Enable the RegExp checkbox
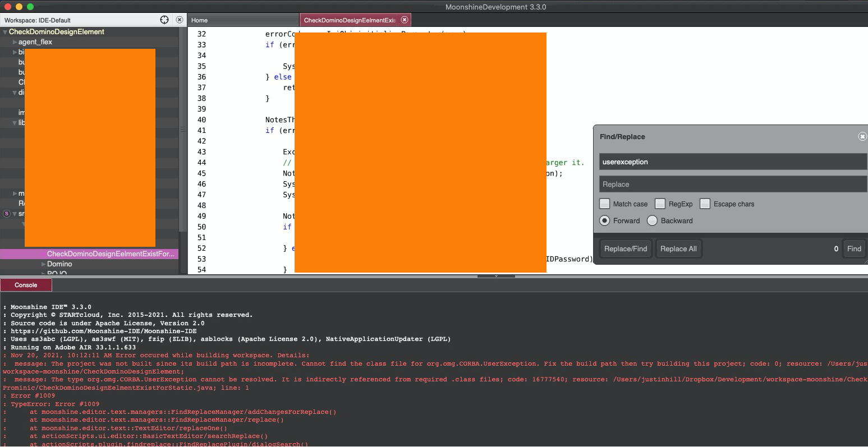Screen dimensions: 868x447 coord(660,204)
